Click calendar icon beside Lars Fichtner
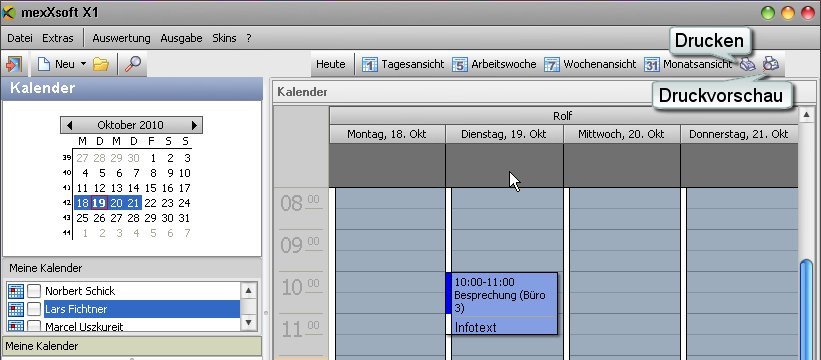821x360 pixels. click(16, 309)
